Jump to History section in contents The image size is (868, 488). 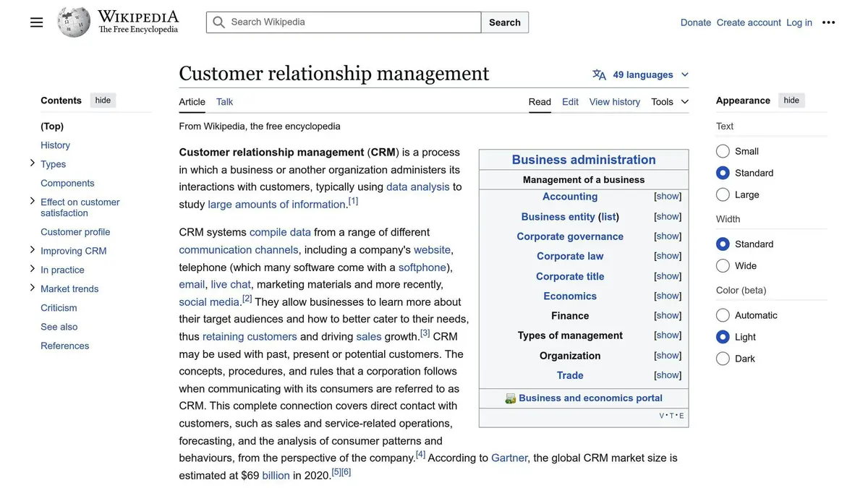(x=56, y=145)
